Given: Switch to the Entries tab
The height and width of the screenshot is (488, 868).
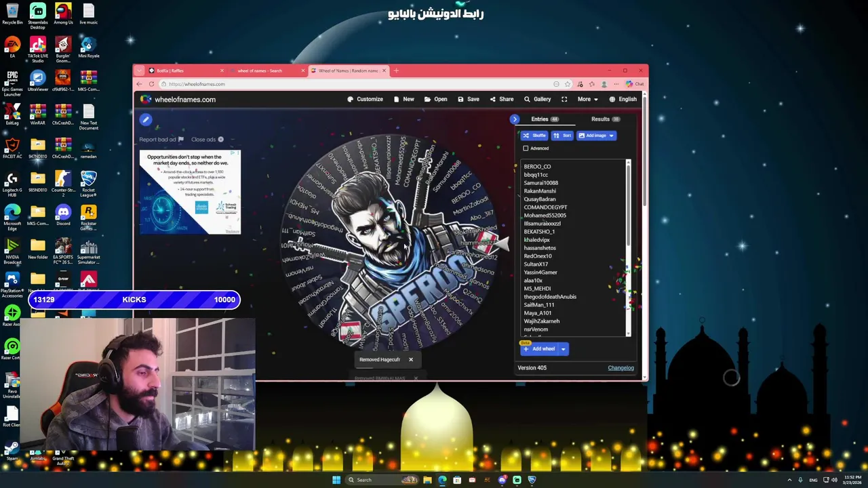Looking at the screenshot, I should [x=545, y=119].
